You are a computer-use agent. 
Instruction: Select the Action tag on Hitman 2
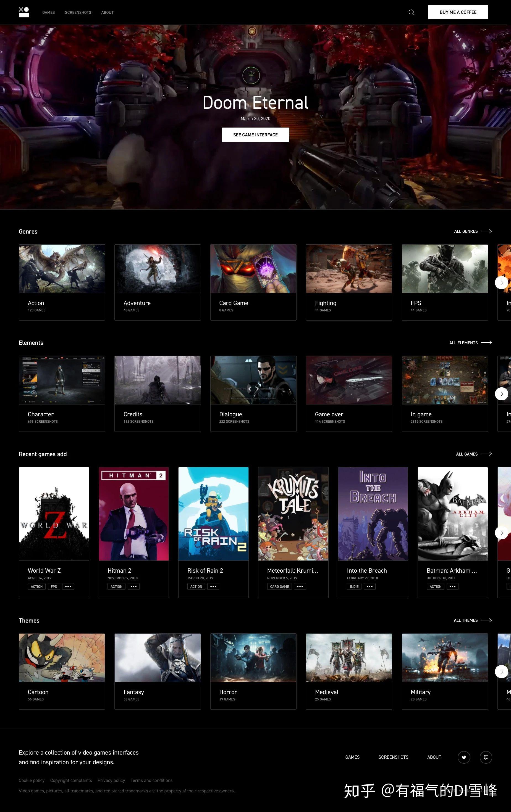[116, 586]
